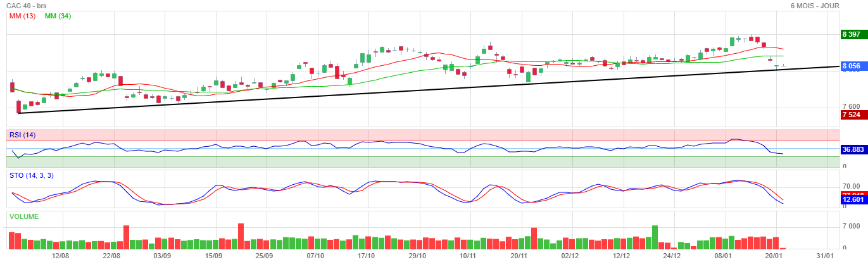
Task: Click the red 7 524 low price tag
Action: tap(852, 115)
